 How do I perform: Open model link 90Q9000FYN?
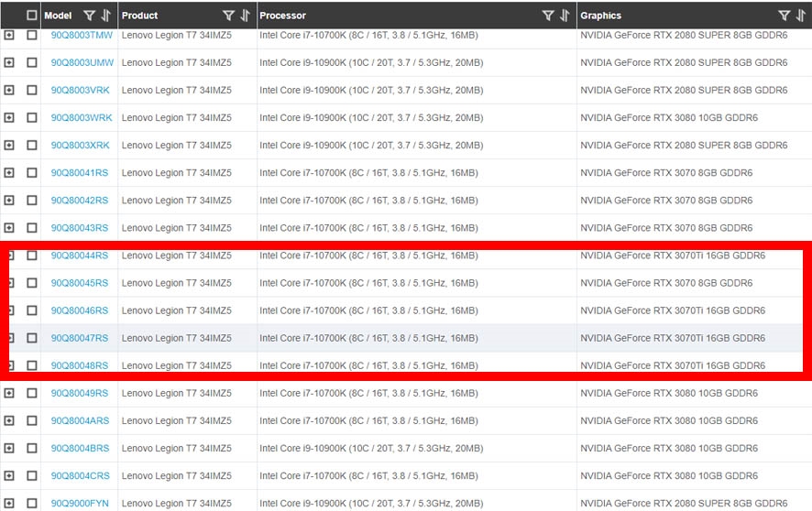(x=80, y=504)
